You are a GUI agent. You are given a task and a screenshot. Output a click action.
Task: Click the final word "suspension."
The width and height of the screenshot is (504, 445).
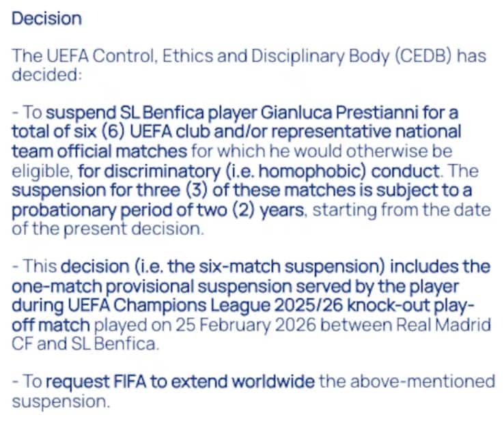(61, 401)
